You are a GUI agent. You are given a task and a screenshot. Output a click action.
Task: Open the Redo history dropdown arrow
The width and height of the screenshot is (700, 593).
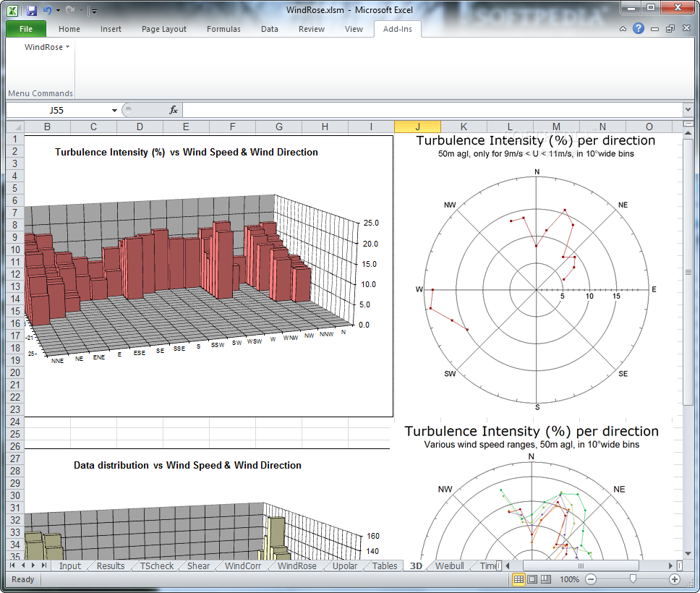[x=81, y=10]
